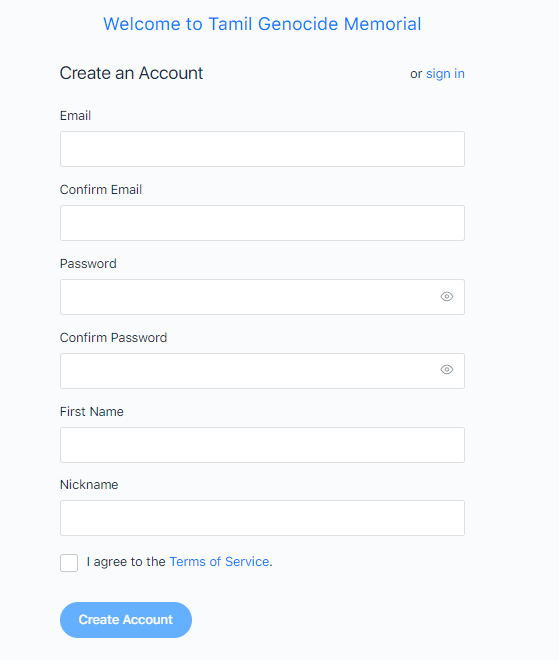Open the Terms of Service link

pos(219,562)
